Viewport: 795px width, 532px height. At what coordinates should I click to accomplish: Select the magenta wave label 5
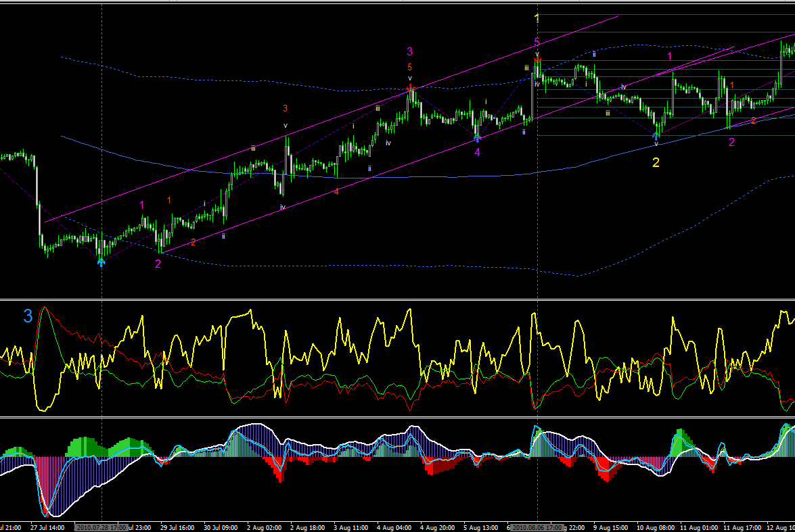pos(537,42)
